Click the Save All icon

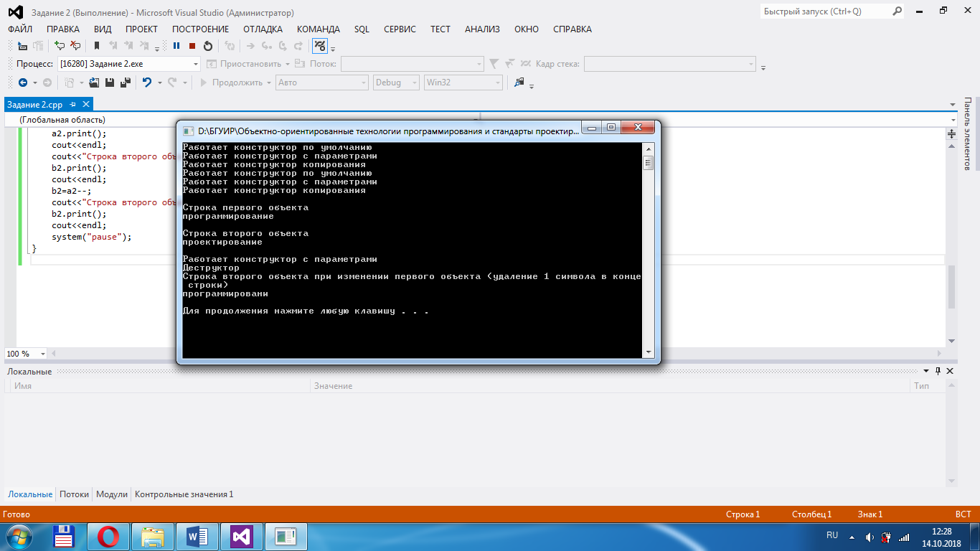point(125,83)
